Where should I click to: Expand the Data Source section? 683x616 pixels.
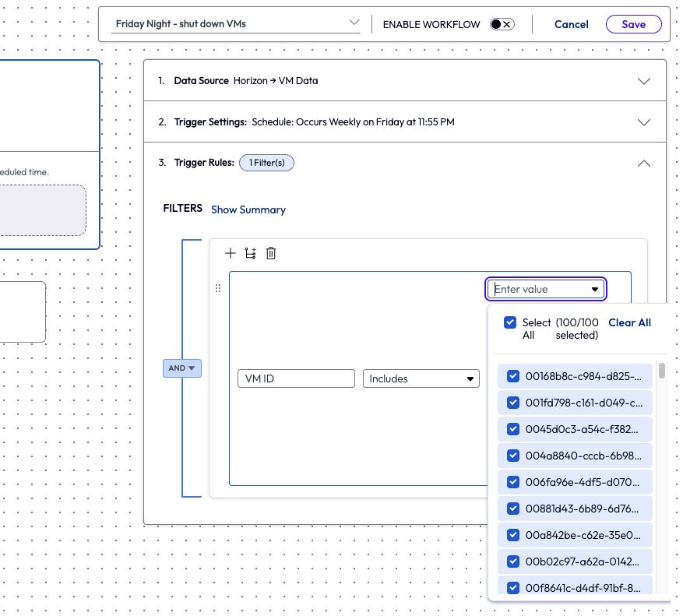[643, 81]
